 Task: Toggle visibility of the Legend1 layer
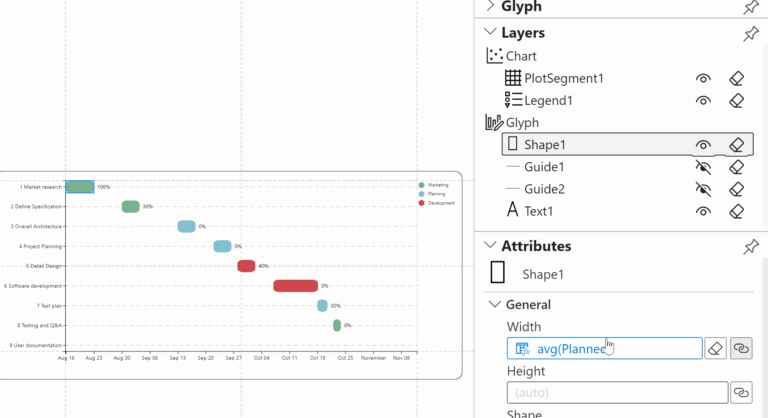click(x=704, y=100)
